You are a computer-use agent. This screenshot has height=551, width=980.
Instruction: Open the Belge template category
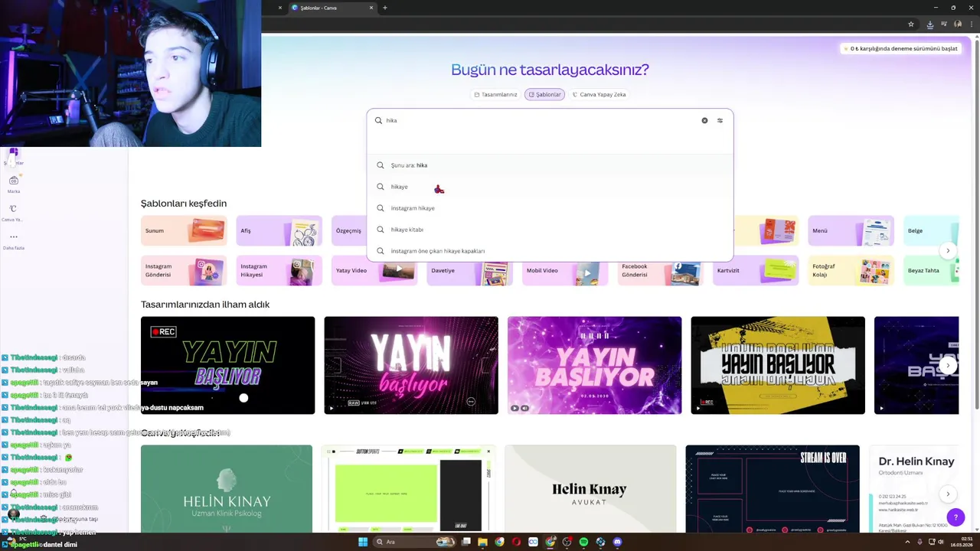tap(931, 230)
